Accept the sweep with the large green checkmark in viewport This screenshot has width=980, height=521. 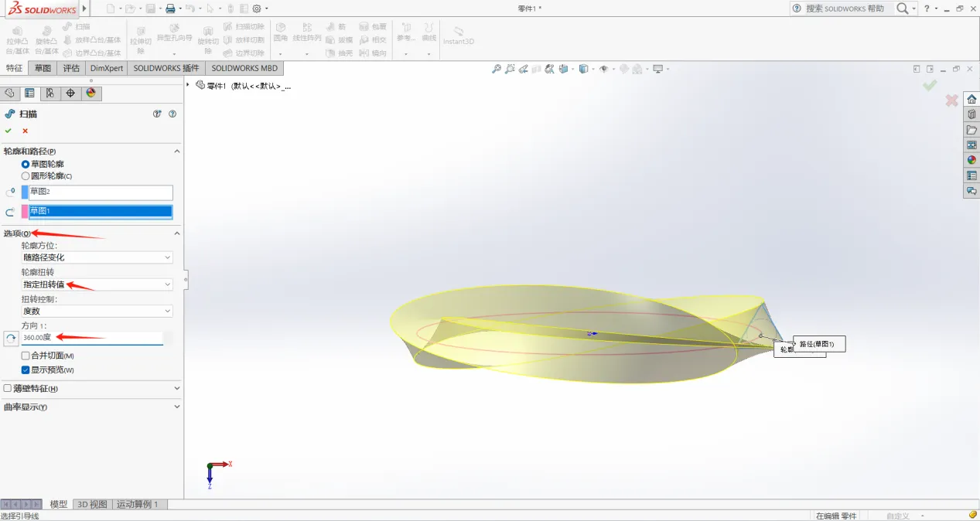click(930, 85)
